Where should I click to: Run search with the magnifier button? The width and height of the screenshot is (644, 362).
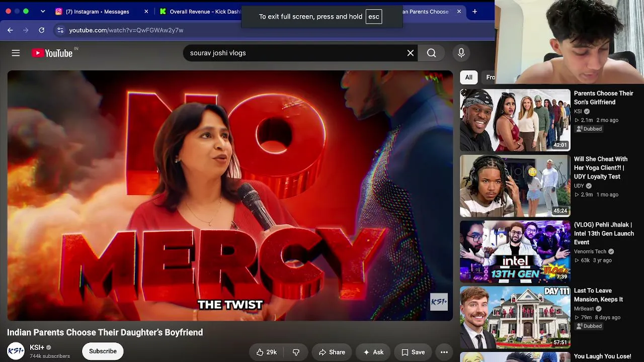coord(432,53)
